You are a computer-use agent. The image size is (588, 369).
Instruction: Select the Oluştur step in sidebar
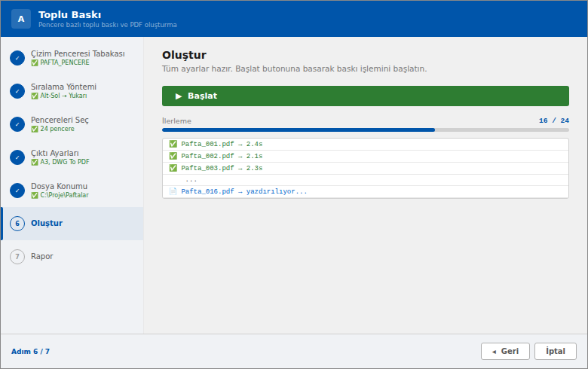[x=72, y=224]
